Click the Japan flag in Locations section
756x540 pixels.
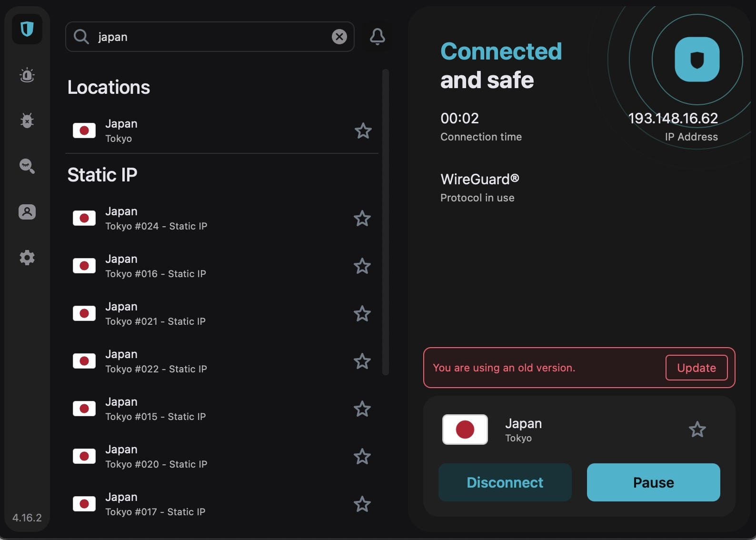[x=84, y=130]
